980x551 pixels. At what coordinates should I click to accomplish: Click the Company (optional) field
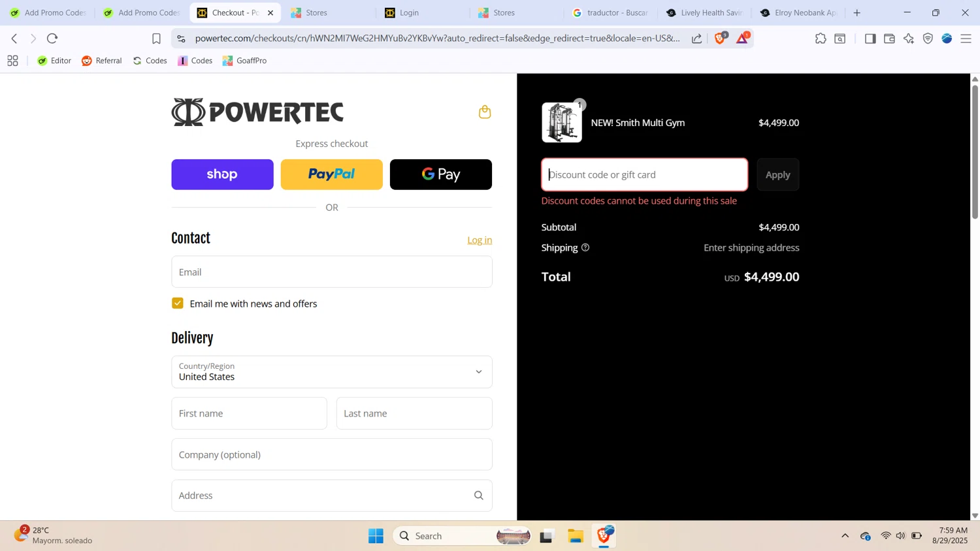point(331,454)
